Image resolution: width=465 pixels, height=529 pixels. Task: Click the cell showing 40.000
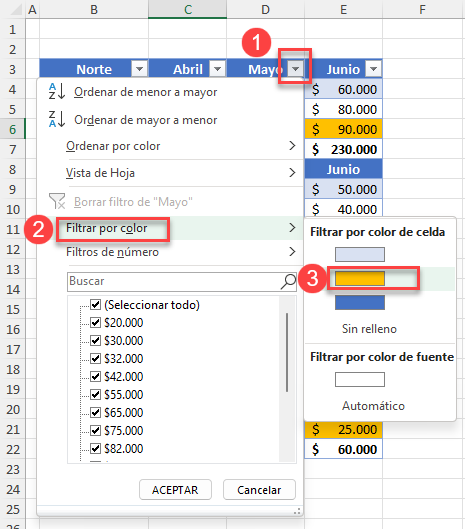tap(344, 208)
